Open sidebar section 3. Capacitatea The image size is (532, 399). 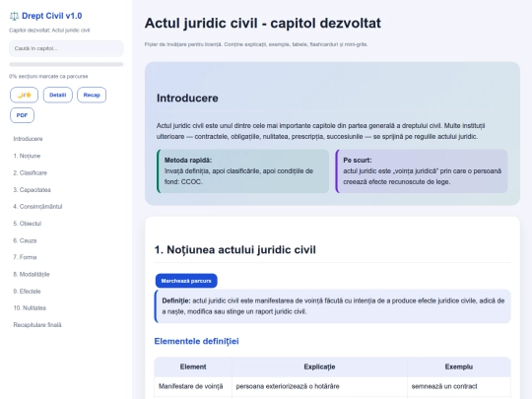tap(32, 190)
